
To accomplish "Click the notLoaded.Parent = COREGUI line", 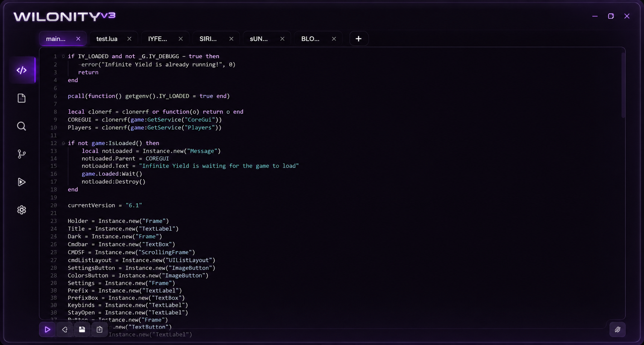I will [x=125, y=159].
